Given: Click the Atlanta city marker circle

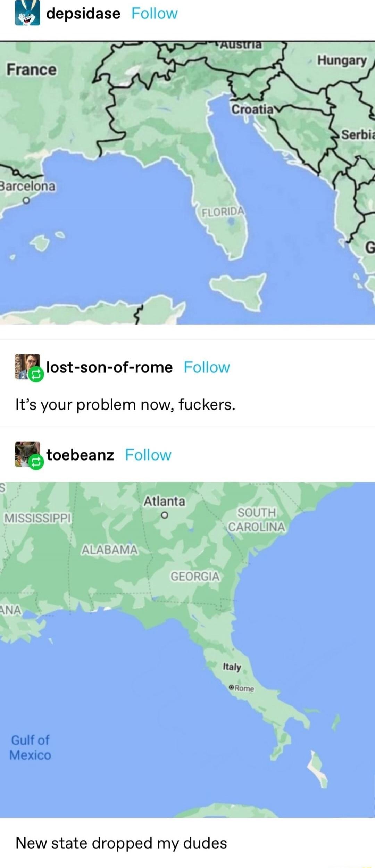Looking at the screenshot, I should pyautogui.click(x=165, y=515).
